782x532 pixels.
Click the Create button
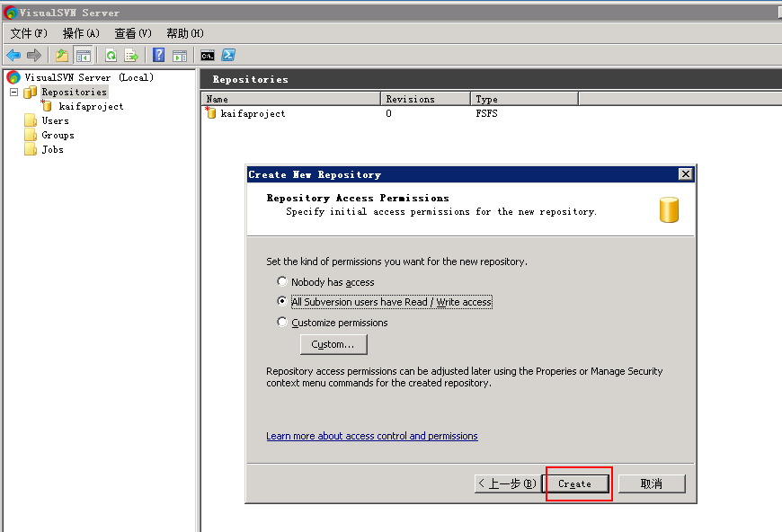[575, 483]
